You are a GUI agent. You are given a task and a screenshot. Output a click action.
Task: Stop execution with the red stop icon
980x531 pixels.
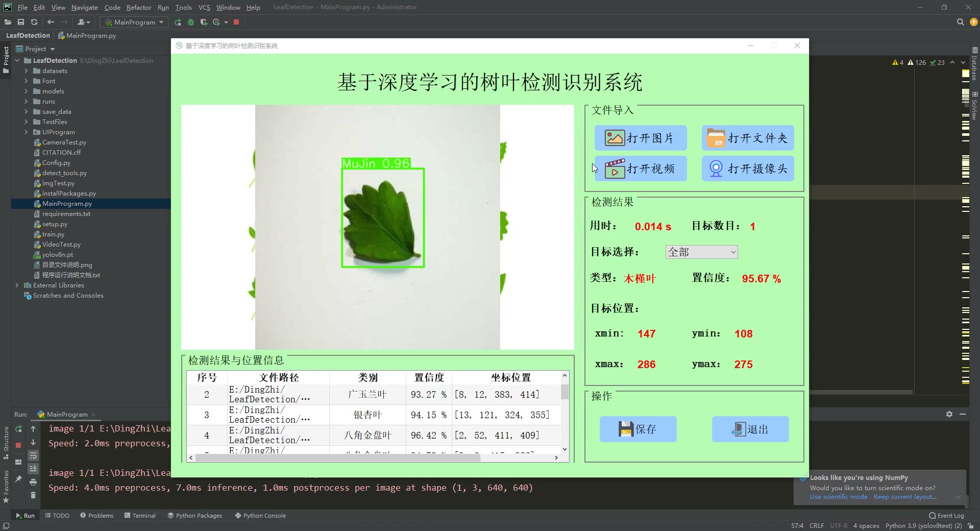click(236, 22)
